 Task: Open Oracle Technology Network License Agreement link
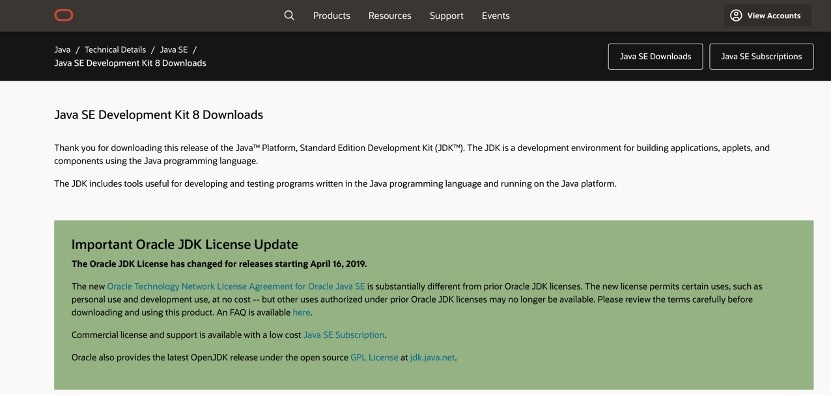(236, 286)
